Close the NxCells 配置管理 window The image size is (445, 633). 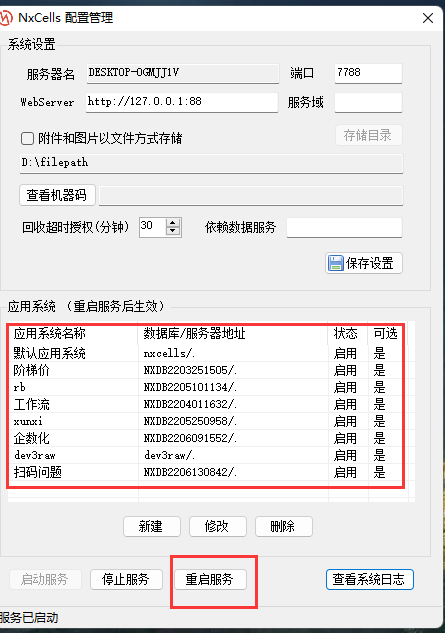428,18
